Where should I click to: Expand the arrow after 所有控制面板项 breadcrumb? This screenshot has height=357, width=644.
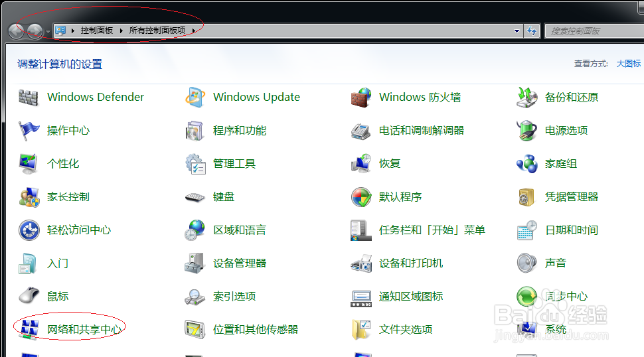click(193, 31)
